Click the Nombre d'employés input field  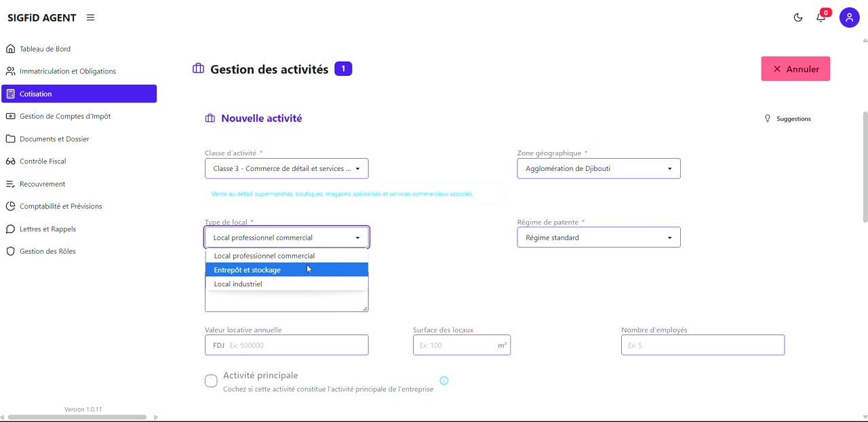(x=703, y=345)
